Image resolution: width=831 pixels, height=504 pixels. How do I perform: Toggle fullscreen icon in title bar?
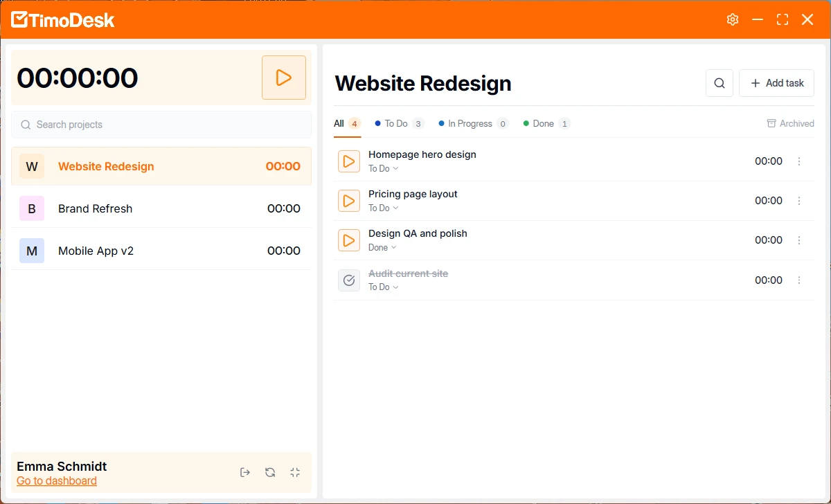(783, 19)
